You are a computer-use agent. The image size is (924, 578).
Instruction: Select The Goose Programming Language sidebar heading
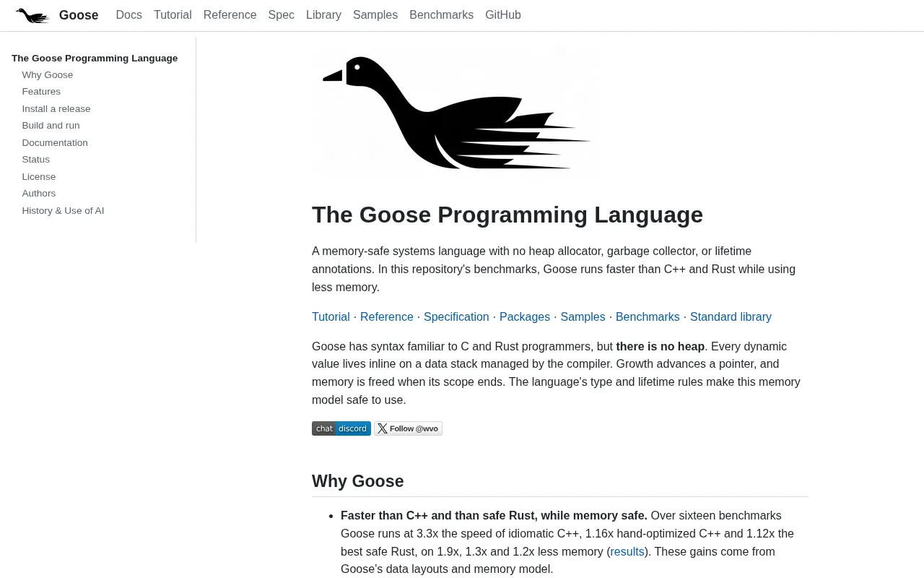[95, 58]
